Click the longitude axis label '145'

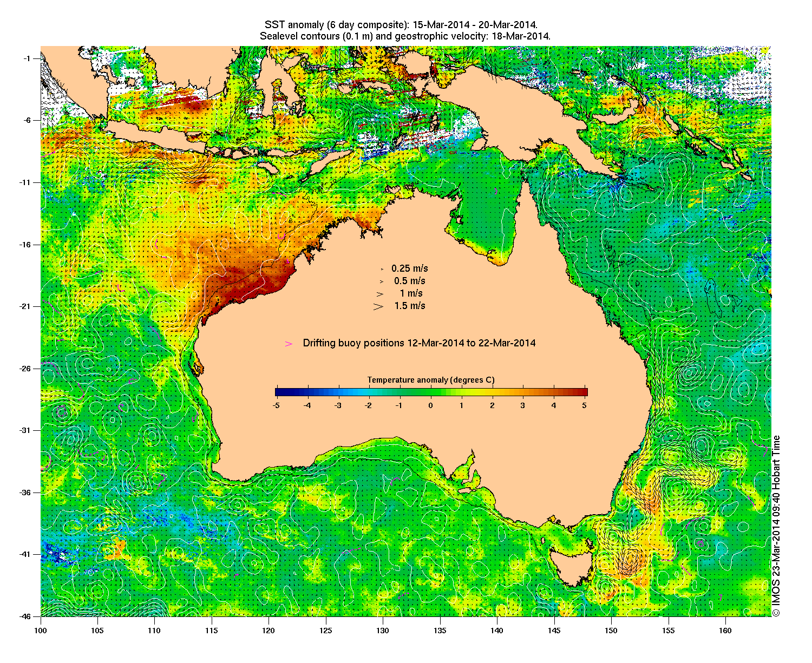pyautogui.click(x=554, y=631)
